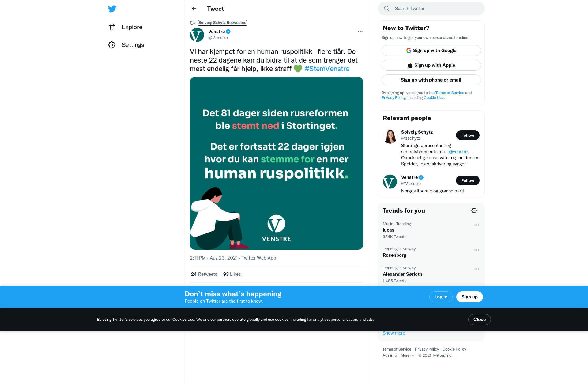View the 24 Retweets list
Image resolution: width=588 pixels, height=383 pixels.
tap(204, 274)
